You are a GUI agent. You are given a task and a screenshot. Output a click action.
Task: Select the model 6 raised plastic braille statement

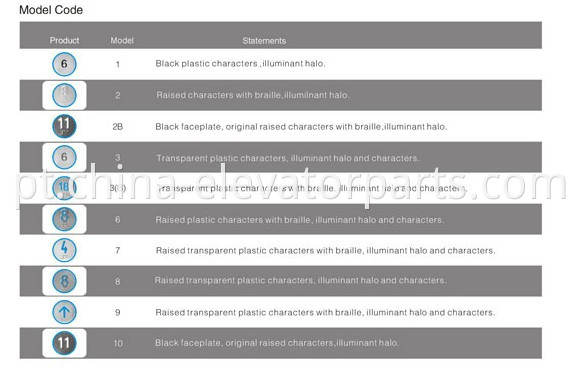[x=300, y=220]
